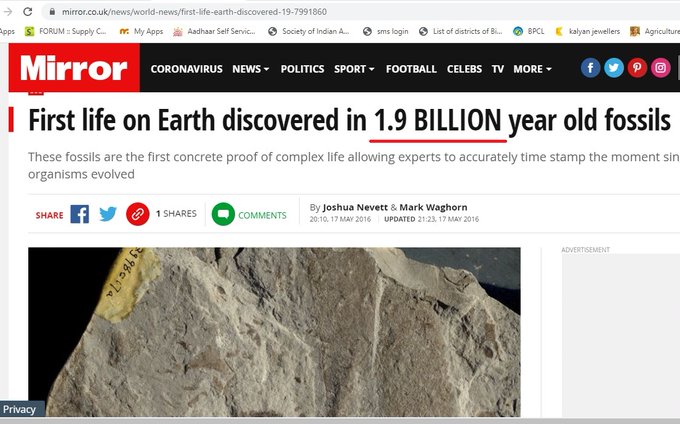
Task: Open the List of districts of Bi... bookmark
Action: pyautogui.click(x=461, y=31)
